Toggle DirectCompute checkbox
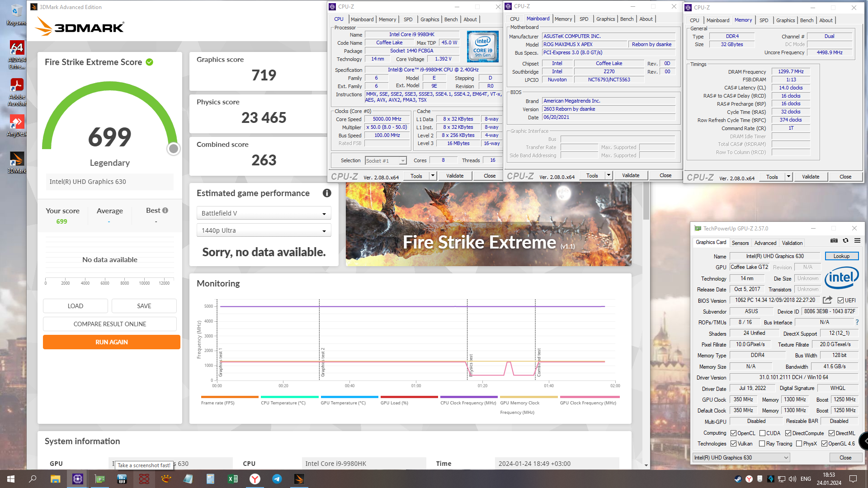Image resolution: width=868 pixels, height=488 pixels. [x=788, y=433]
